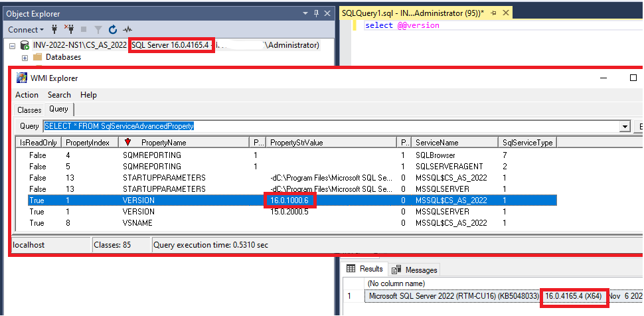This screenshot has height=316, width=644.
Task: Open the query history dropdown arrow
Action: point(625,127)
